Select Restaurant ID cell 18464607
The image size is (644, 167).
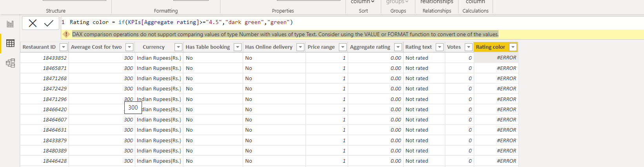[x=44, y=119]
